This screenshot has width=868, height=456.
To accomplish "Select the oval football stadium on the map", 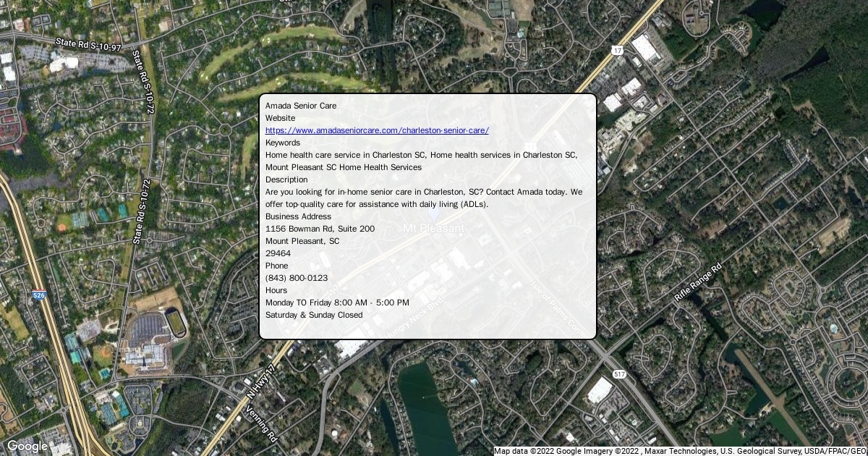I will [x=177, y=323].
